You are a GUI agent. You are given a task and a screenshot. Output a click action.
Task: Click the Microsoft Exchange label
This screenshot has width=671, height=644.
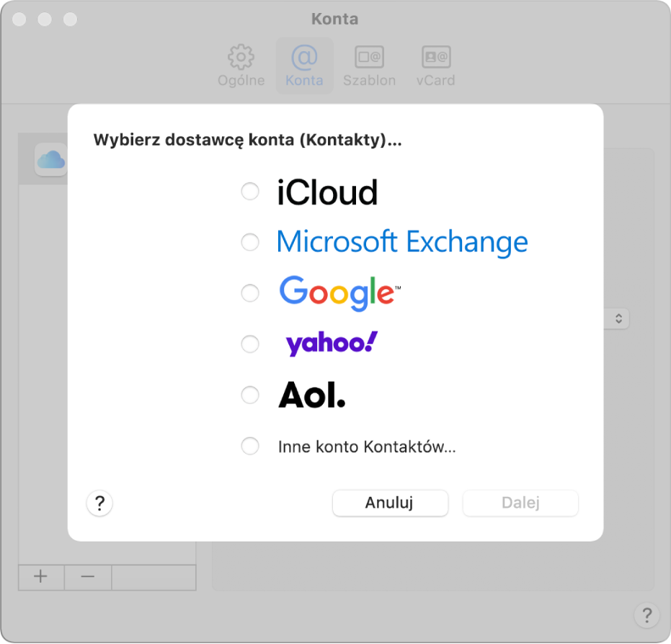pos(402,242)
